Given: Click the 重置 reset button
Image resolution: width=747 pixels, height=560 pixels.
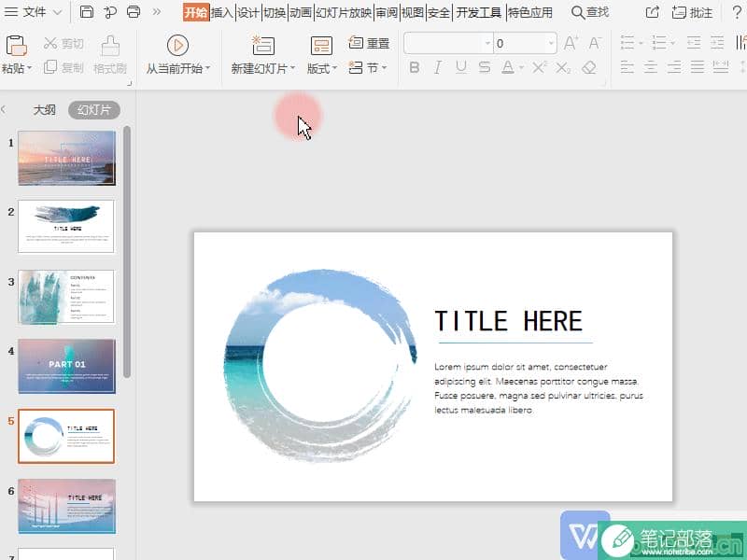Looking at the screenshot, I should tap(369, 43).
